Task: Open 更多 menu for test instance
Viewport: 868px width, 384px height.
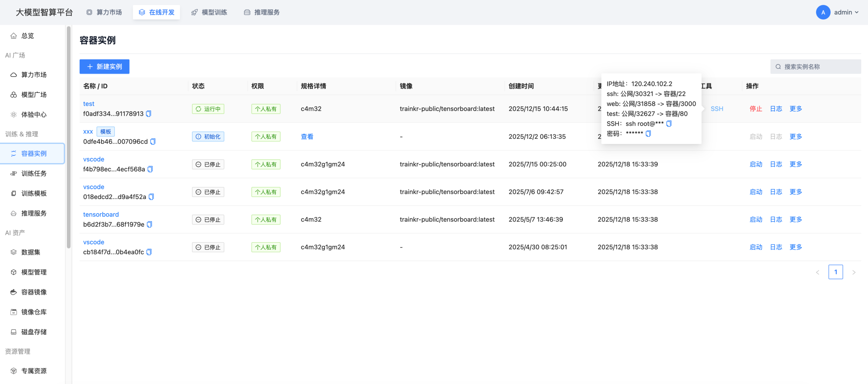Action: point(795,109)
